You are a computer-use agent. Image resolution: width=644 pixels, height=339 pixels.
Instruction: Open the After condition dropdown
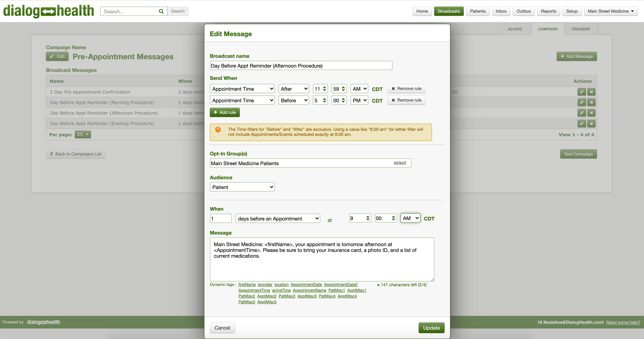pos(293,89)
